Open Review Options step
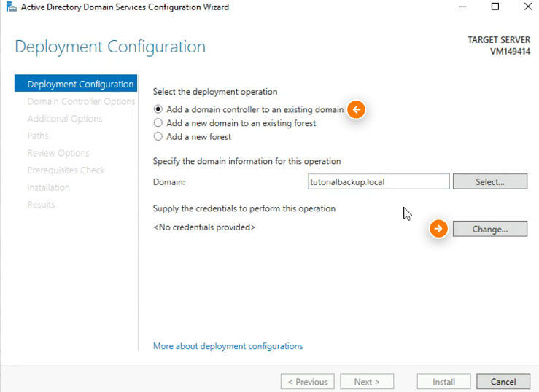The height and width of the screenshot is (392, 539). [58, 153]
